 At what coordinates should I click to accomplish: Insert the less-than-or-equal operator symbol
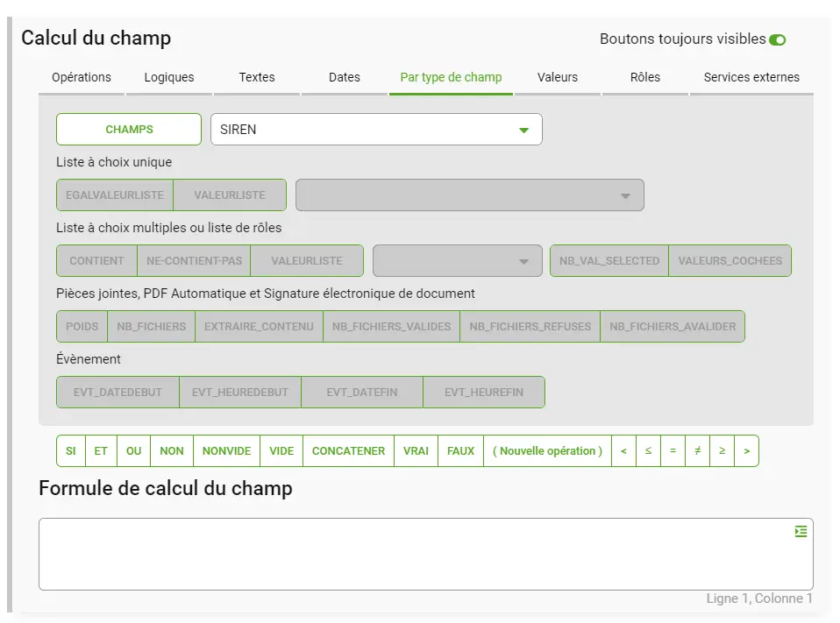point(648,450)
